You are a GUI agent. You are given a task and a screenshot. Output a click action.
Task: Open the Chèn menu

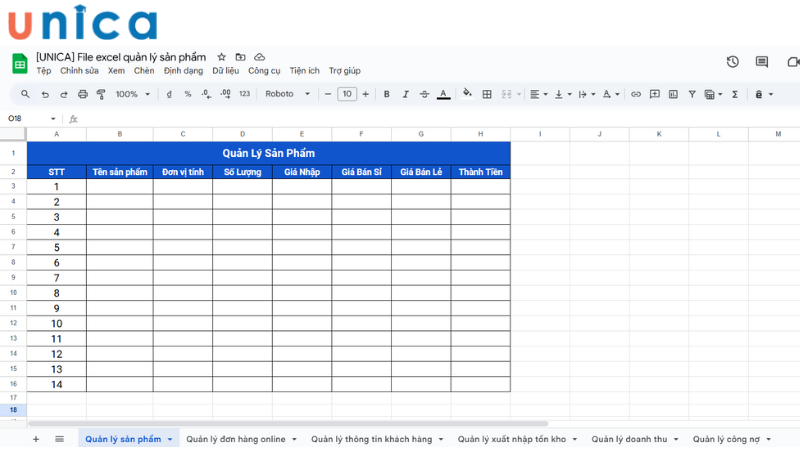tap(144, 70)
